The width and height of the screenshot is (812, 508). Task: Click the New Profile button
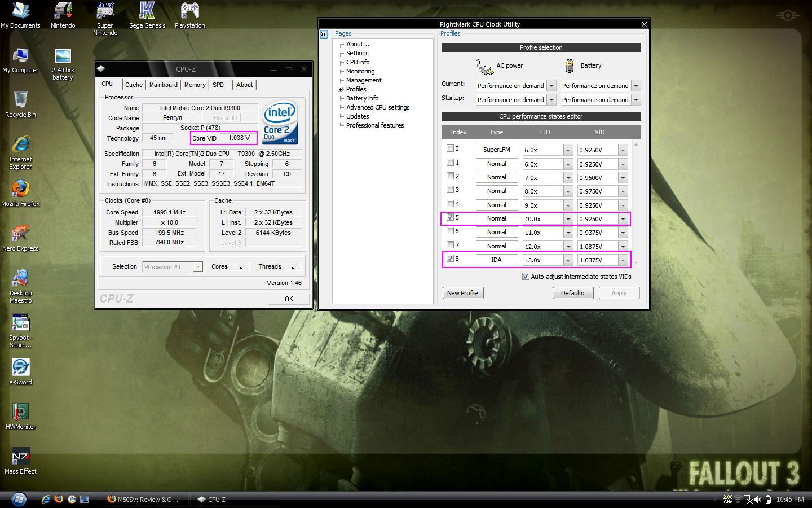point(462,293)
